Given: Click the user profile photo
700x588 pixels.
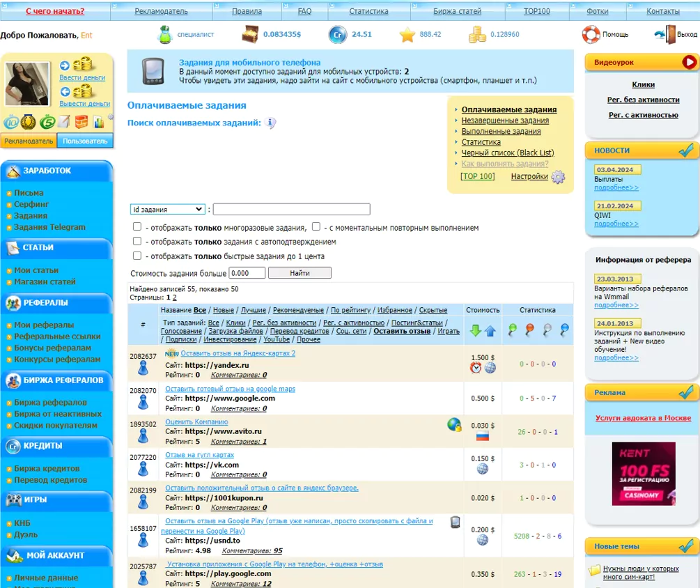Looking at the screenshot, I should tap(26, 84).
